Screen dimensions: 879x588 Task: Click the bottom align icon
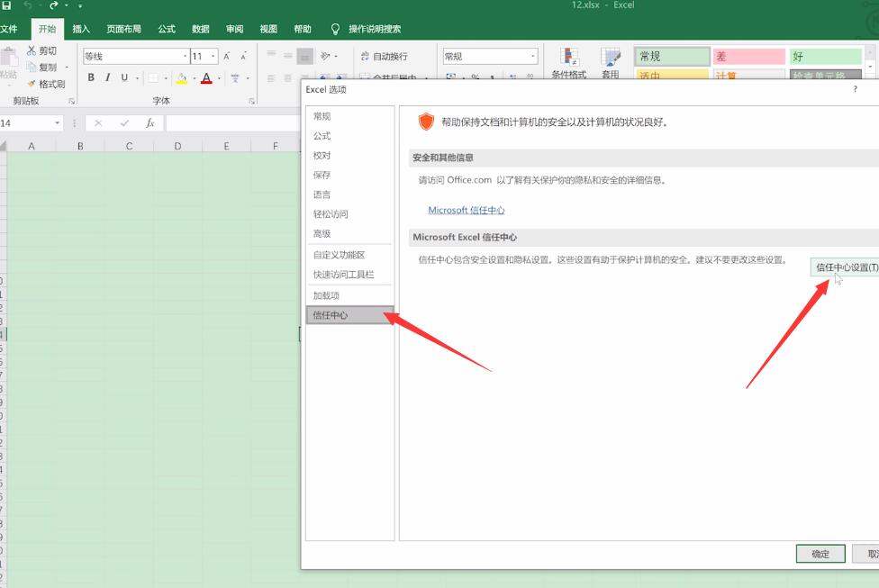coord(305,56)
